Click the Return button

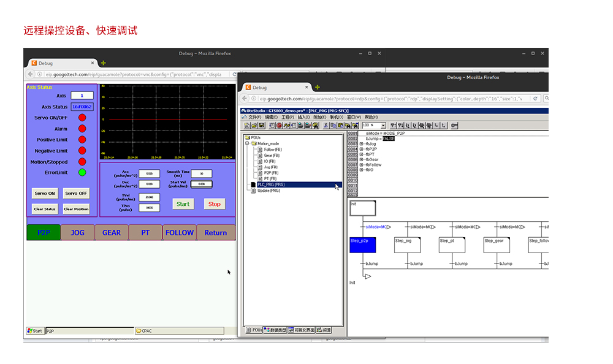(x=216, y=233)
